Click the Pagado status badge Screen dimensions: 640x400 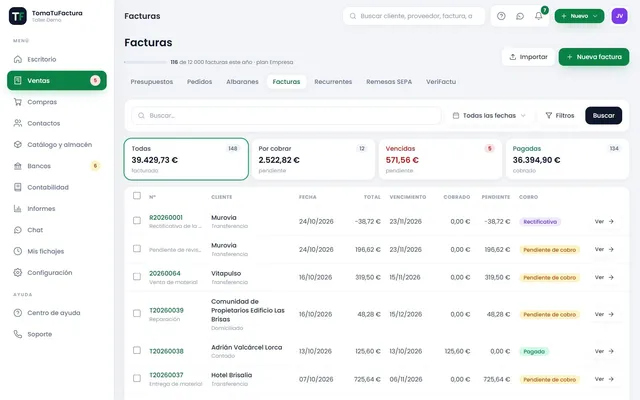click(x=534, y=351)
